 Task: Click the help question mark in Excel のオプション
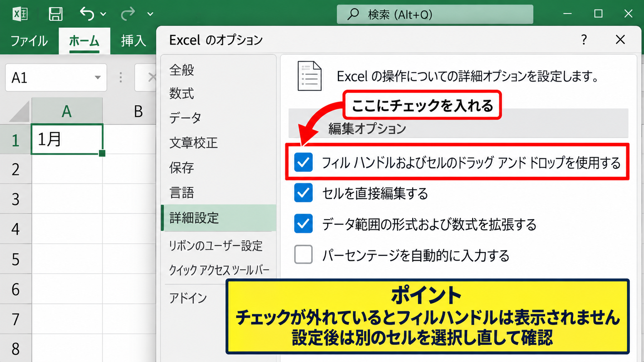[584, 40]
